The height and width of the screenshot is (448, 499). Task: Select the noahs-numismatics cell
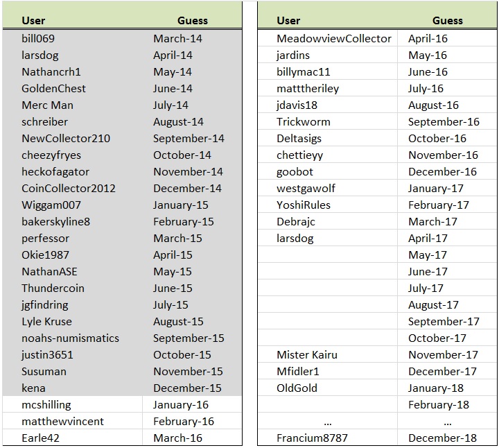73,338
